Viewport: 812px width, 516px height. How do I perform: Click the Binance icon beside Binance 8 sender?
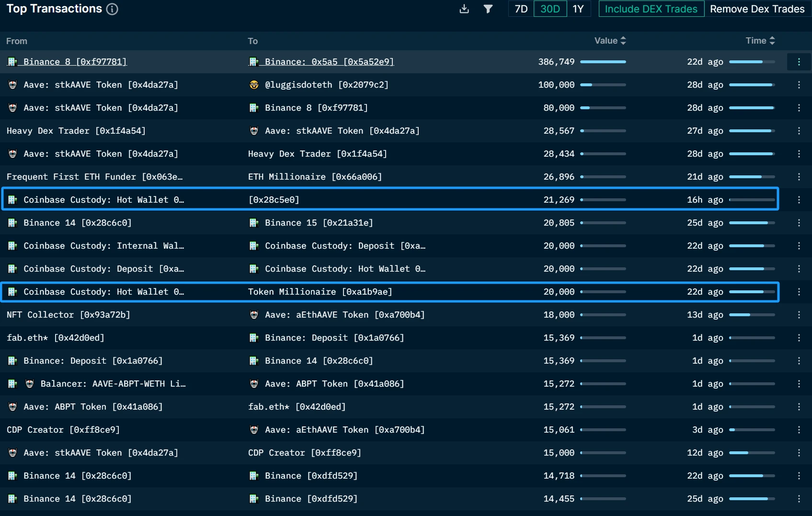(12, 62)
